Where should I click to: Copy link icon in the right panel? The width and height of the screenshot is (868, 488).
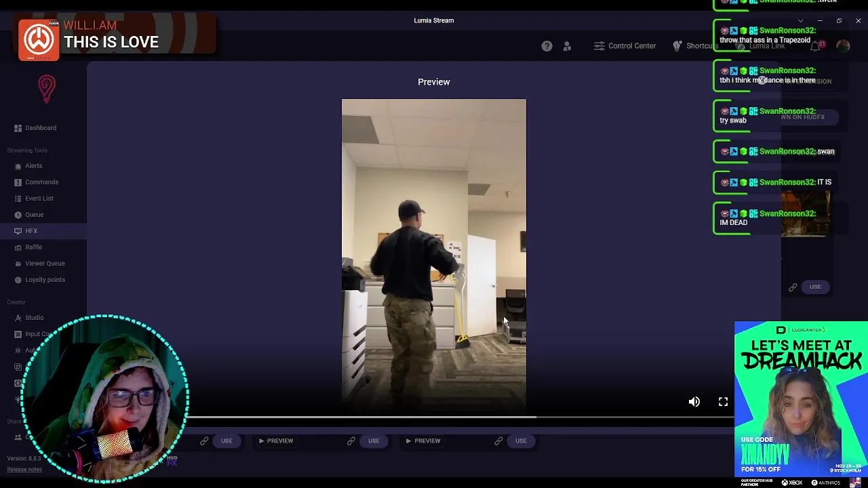[793, 287]
